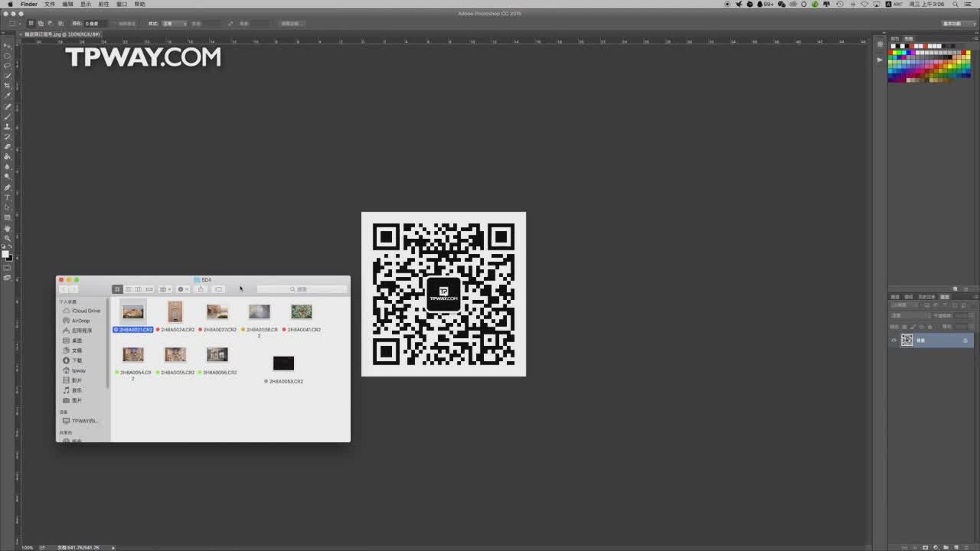
Task: Click the Edit Tags icon in Finder
Action: pyautogui.click(x=218, y=289)
